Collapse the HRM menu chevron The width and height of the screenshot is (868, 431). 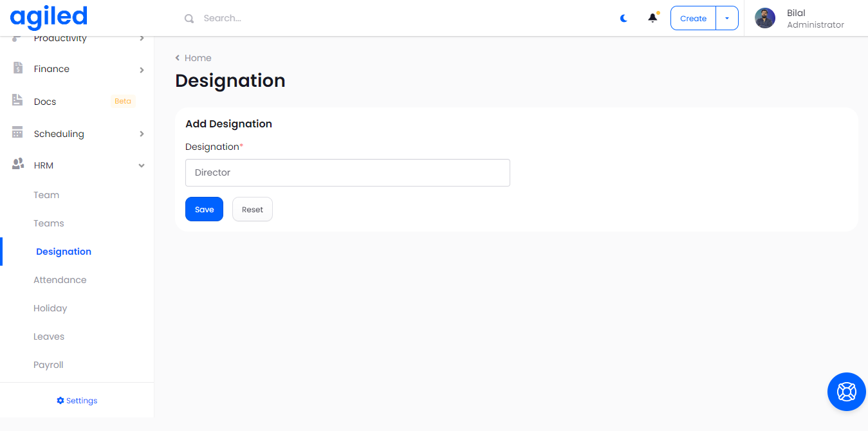(142, 166)
